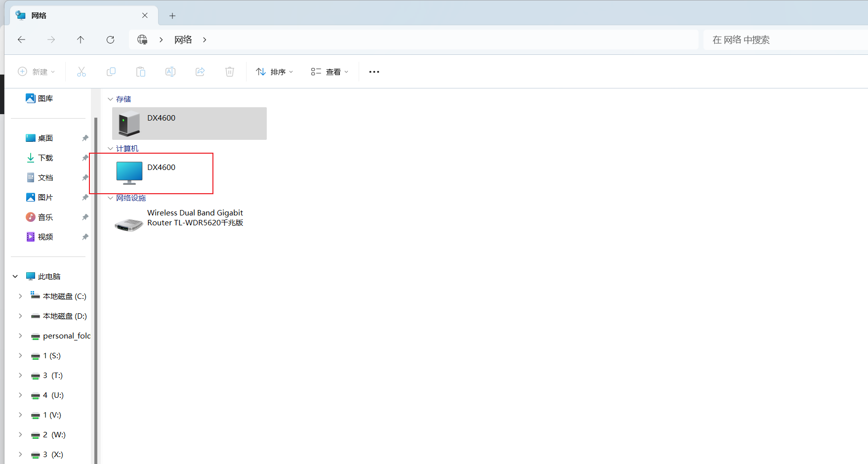Click the sidebar vertical scrollbar
Image resolution: width=868 pixels, height=464 pixels.
(95, 291)
